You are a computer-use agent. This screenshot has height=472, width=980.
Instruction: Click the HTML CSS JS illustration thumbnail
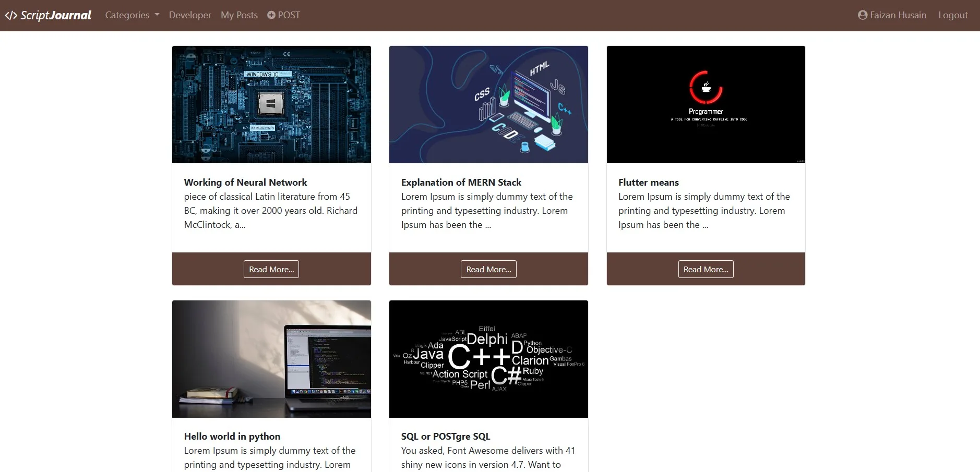pyautogui.click(x=488, y=104)
